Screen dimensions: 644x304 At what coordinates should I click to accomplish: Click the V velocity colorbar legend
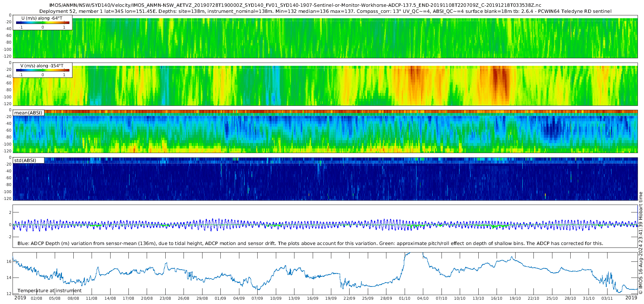43,70
